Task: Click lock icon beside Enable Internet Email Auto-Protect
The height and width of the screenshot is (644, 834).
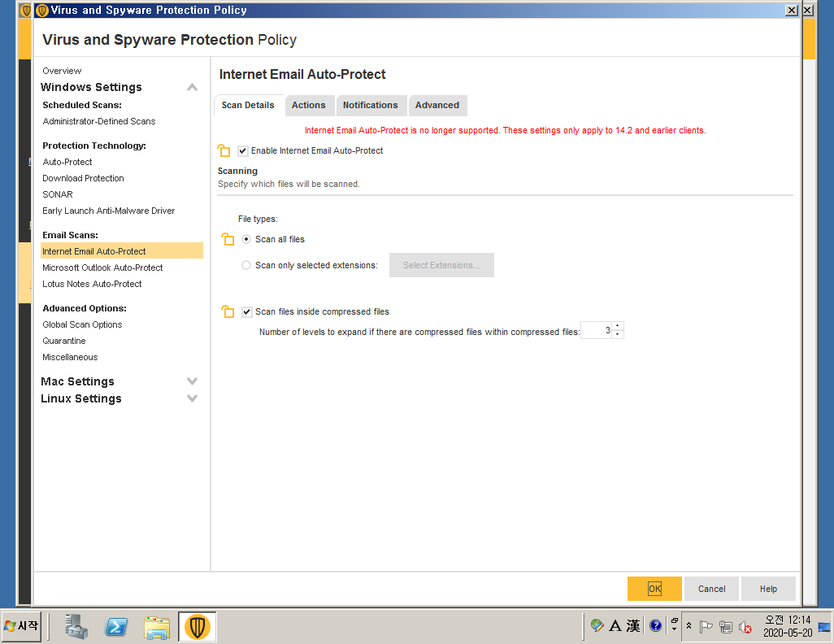Action: (224, 150)
